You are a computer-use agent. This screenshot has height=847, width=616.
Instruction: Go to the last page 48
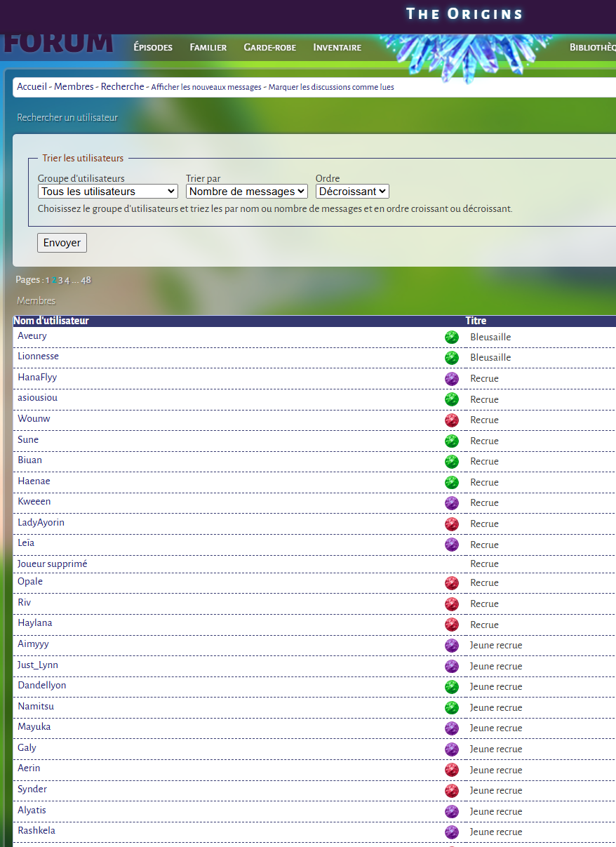click(x=86, y=280)
